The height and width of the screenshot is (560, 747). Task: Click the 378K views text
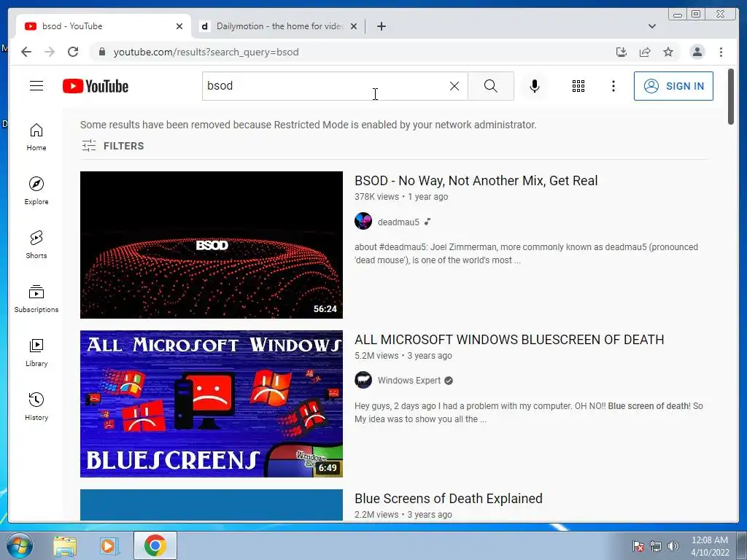point(376,197)
